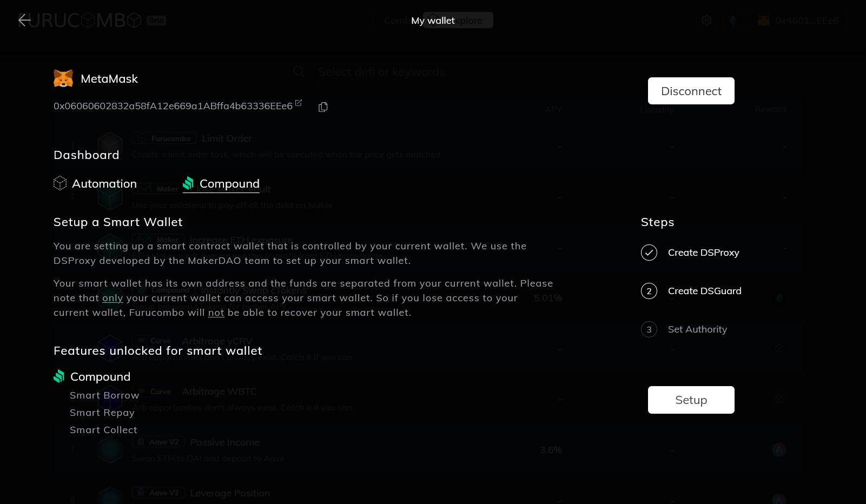Screen dimensions: 866x504
Task: Click the Smart Borrow feature
Action: pos(104,395)
